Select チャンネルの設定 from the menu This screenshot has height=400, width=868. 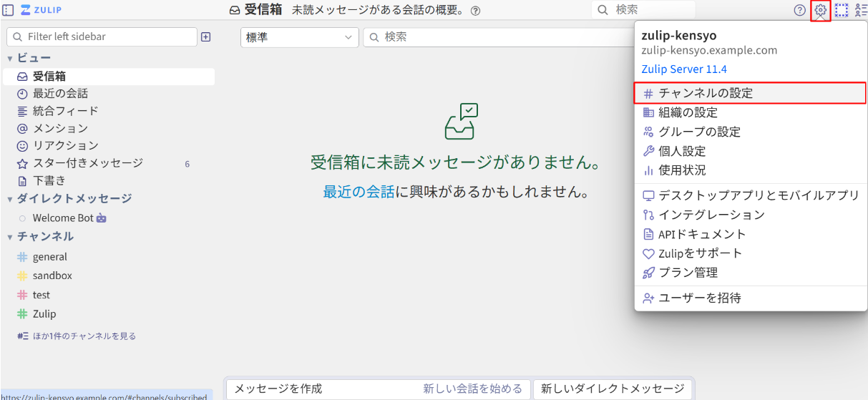[705, 93]
